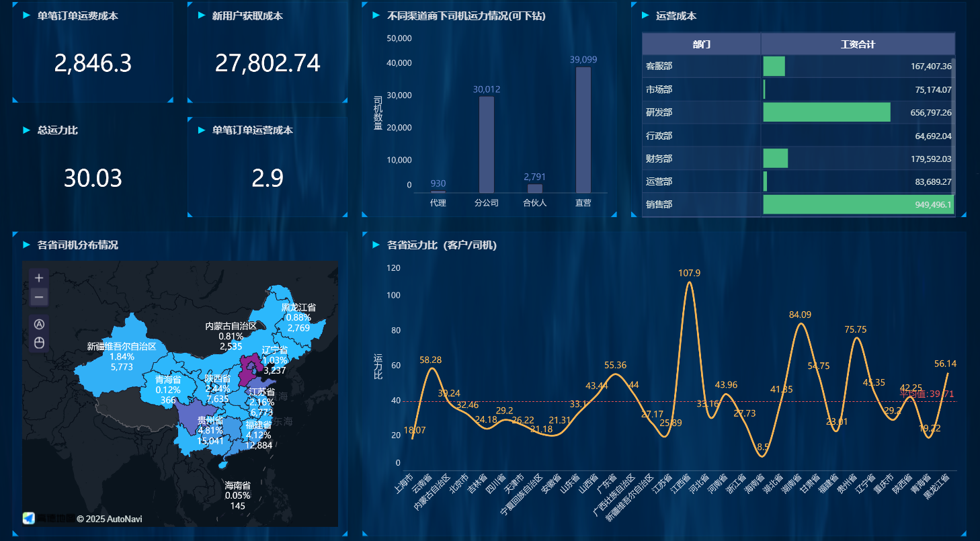Click the 单笔订单运费成本 value 2,846.3
The height and width of the screenshot is (541, 980).
tap(93, 63)
